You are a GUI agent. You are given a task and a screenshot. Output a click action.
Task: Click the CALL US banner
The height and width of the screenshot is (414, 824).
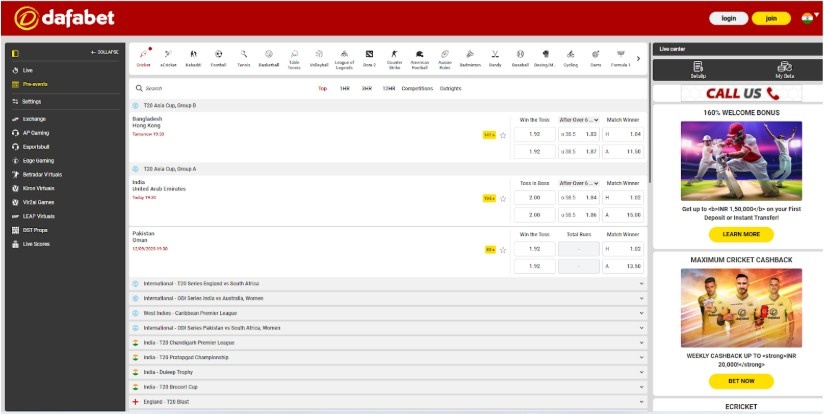tap(741, 94)
